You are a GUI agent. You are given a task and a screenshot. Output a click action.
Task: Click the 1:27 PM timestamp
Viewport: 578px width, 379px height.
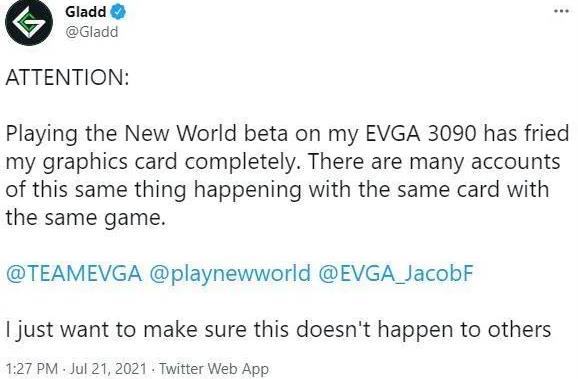32,369
